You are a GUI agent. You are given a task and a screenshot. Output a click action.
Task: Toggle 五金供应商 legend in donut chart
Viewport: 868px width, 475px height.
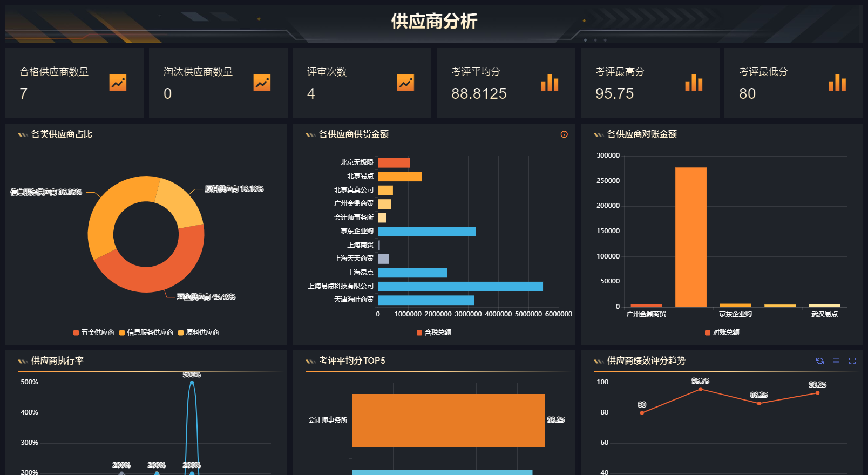click(93, 332)
